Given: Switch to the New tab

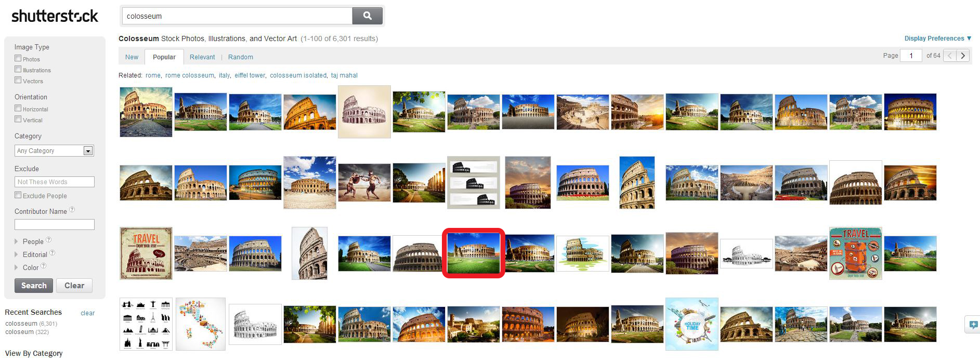Looking at the screenshot, I should [132, 57].
